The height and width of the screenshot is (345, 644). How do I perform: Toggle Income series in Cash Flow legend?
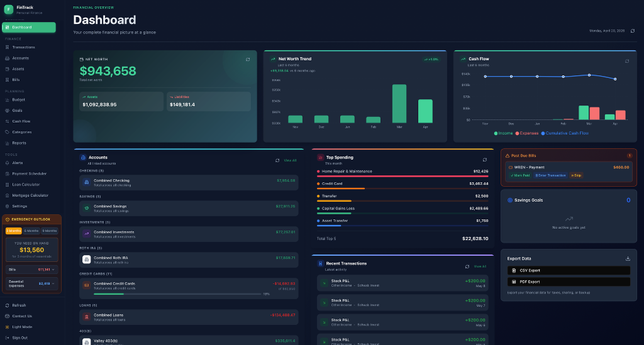pyautogui.click(x=503, y=133)
